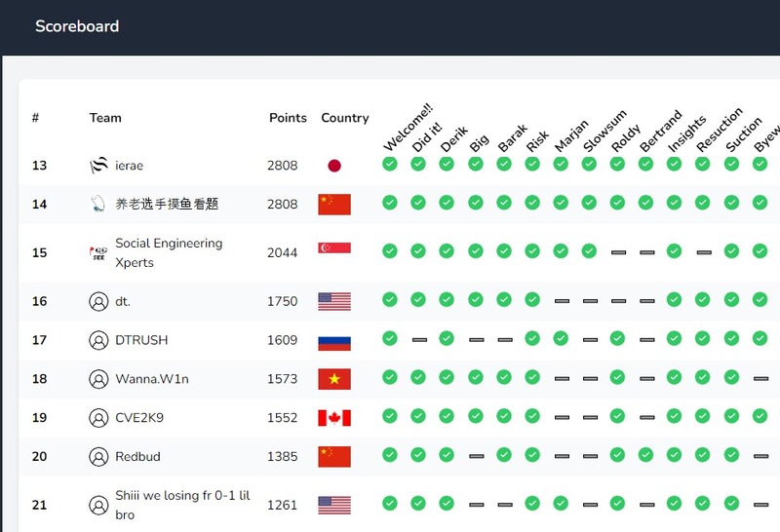Click the dt. team avatar icon

tap(97, 302)
